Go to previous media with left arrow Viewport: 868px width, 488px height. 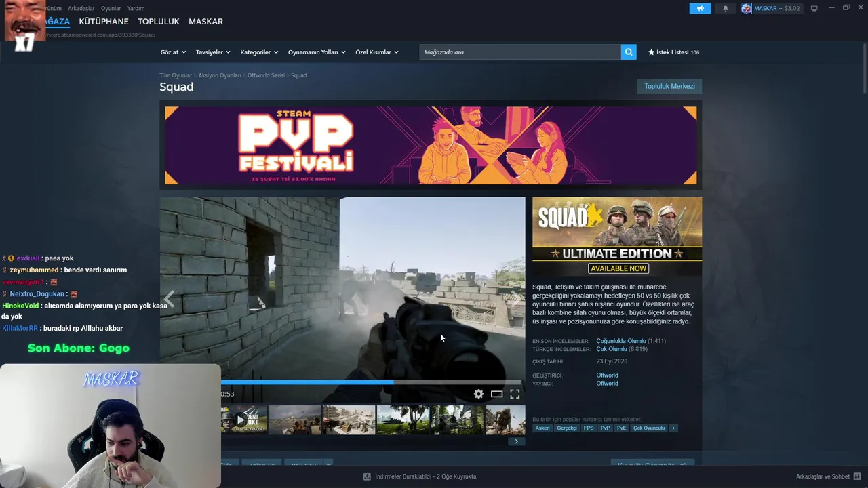coord(169,299)
